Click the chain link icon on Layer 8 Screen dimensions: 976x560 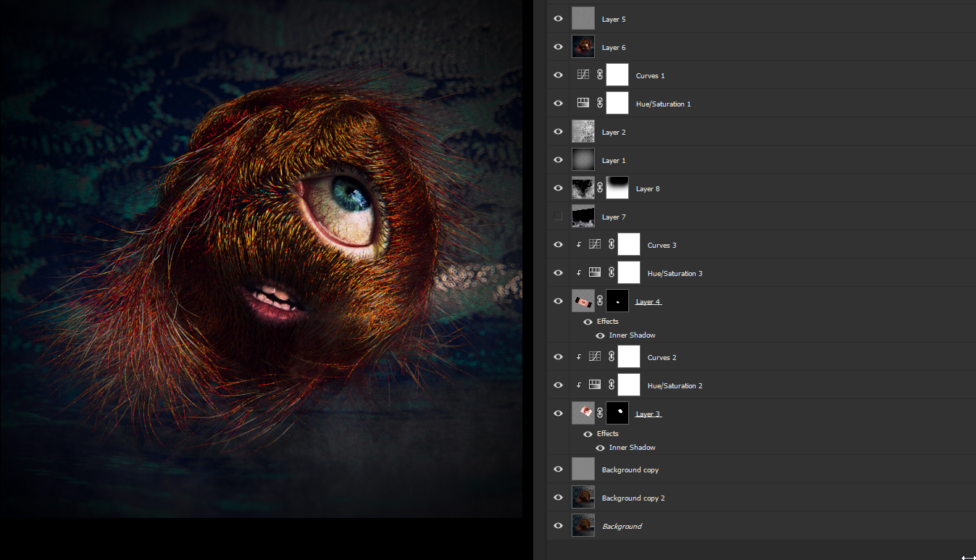coord(600,188)
